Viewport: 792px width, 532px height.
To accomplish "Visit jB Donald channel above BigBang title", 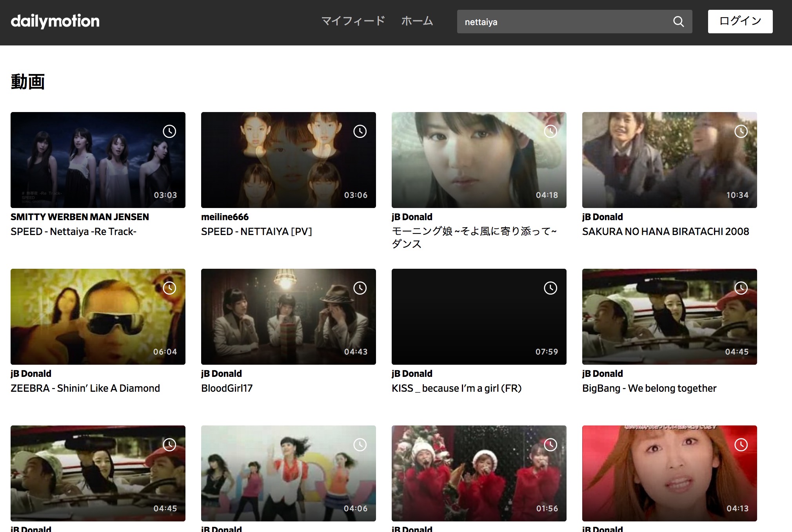I will 603,374.
